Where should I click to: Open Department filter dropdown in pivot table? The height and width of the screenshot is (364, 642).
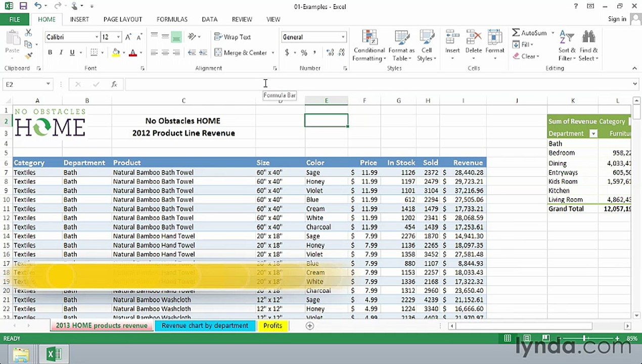tap(593, 133)
